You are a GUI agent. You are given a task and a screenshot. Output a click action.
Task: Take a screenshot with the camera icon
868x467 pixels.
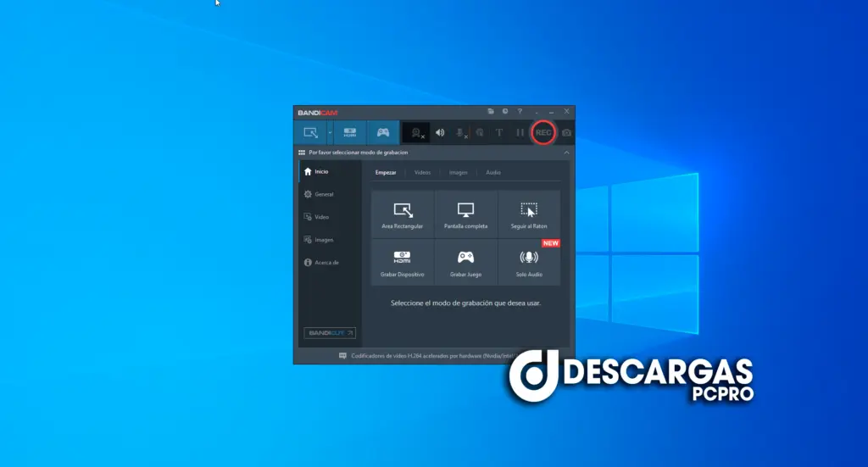coord(566,133)
